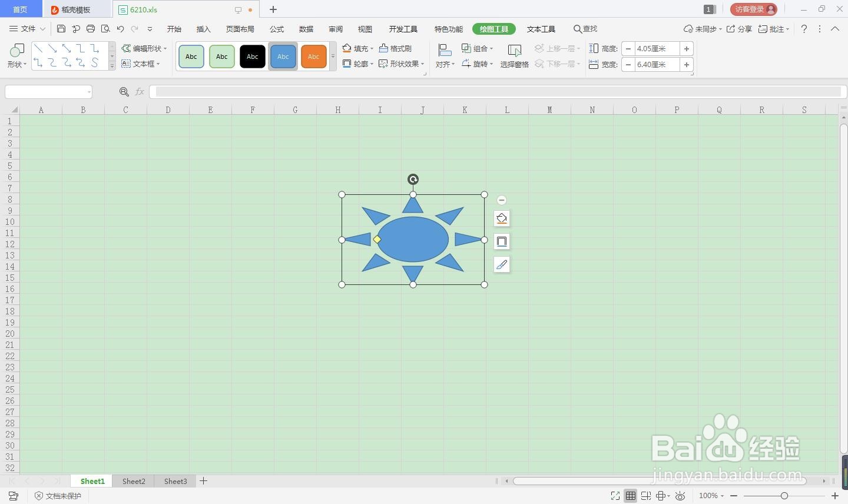Click the 访客登录 login button
Screen dimensions: 848x504
[x=753, y=9]
